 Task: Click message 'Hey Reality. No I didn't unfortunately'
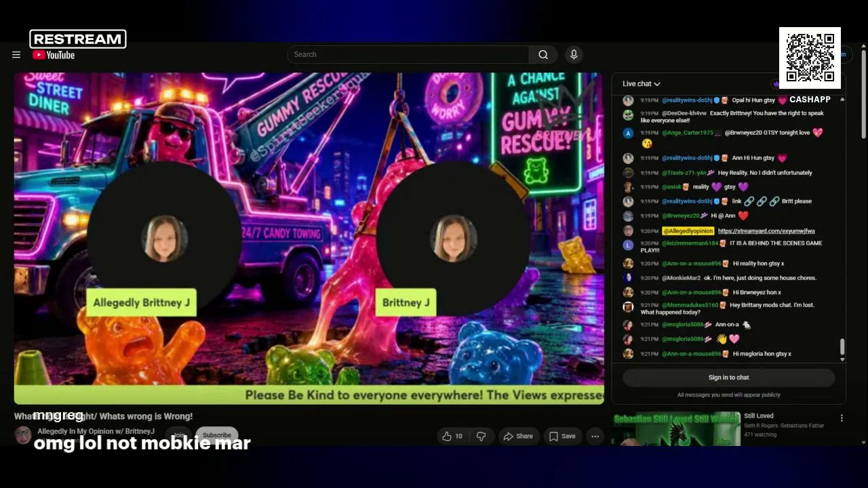[765, 173]
